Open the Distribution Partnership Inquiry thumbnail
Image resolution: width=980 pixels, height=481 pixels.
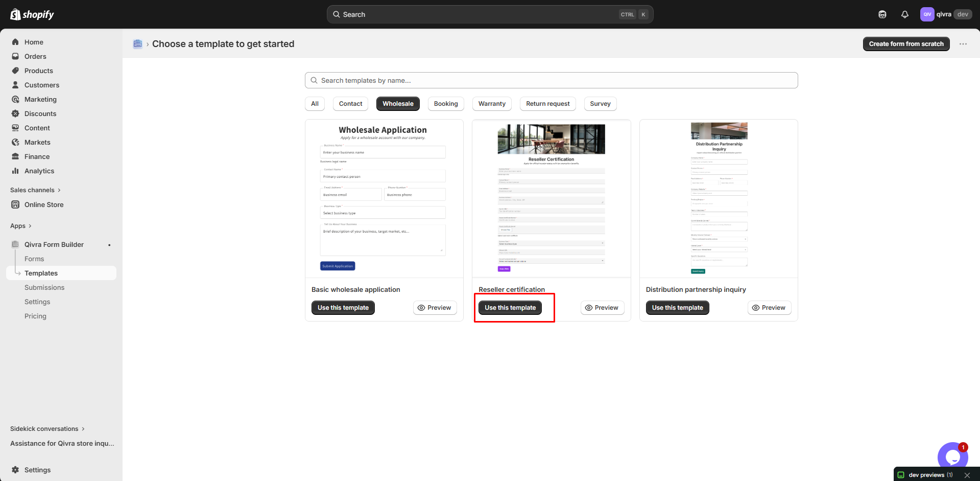(x=719, y=199)
